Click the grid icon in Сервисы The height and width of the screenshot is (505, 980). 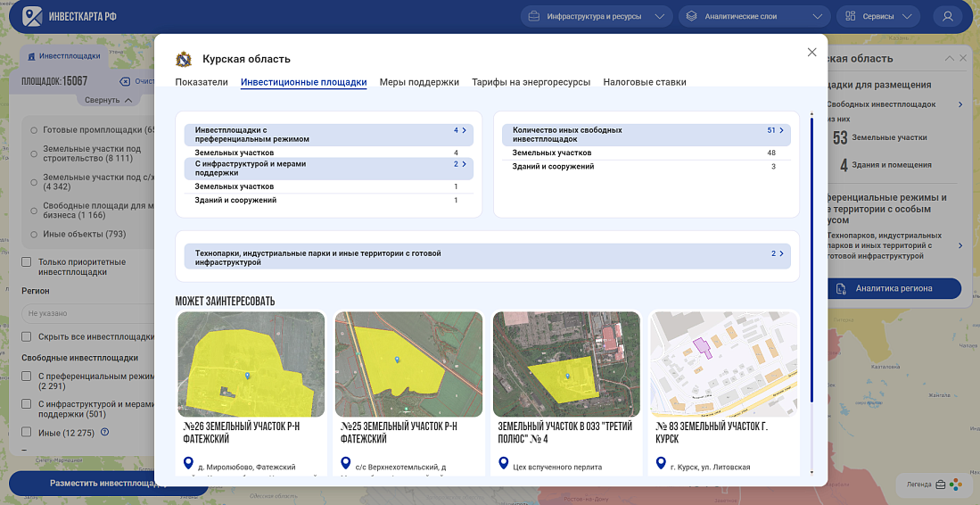(x=850, y=16)
